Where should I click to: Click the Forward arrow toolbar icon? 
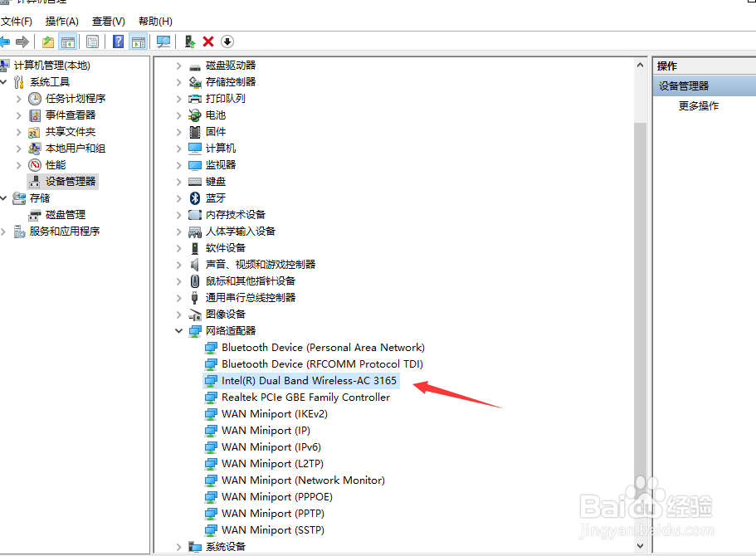(22, 42)
